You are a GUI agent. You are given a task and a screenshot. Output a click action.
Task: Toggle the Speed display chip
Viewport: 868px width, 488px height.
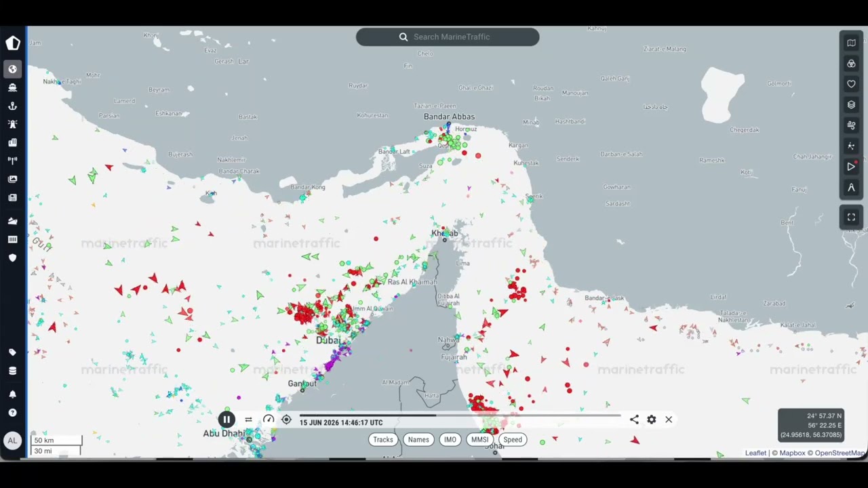513,440
